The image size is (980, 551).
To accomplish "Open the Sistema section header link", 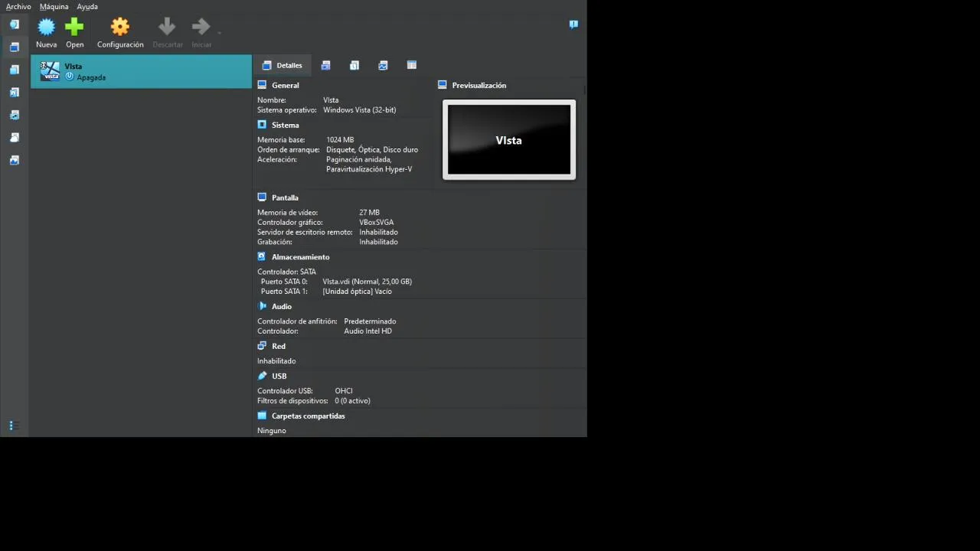I will click(286, 125).
